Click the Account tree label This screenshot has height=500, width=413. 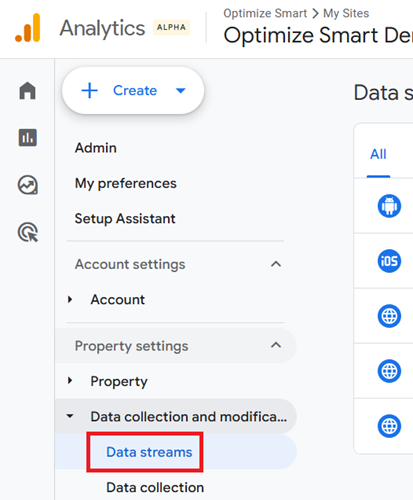click(x=118, y=299)
